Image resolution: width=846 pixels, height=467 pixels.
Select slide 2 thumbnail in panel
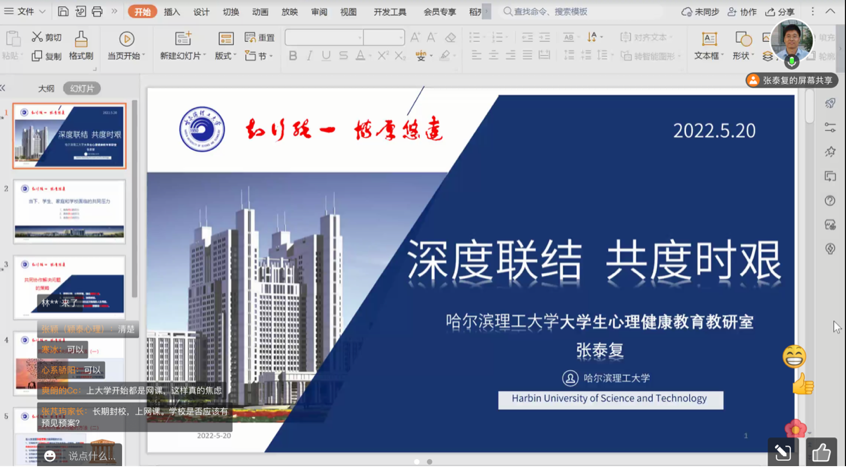69,211
